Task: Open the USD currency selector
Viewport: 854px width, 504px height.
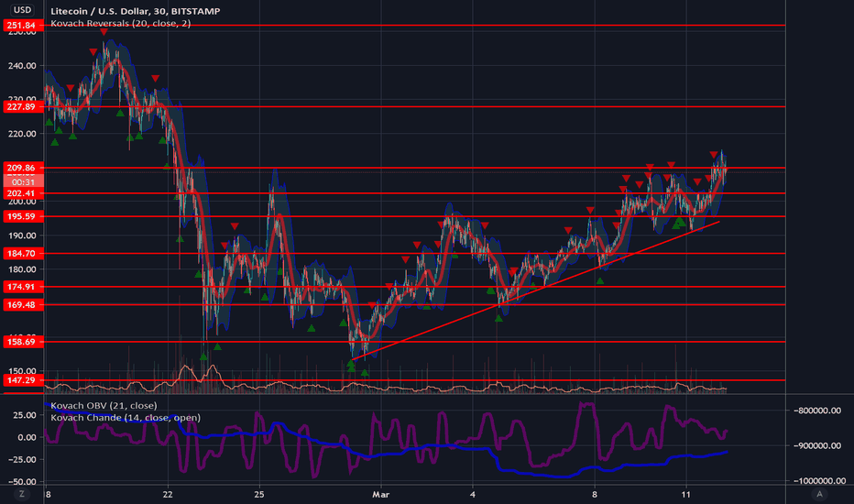Action: [22, 10]
